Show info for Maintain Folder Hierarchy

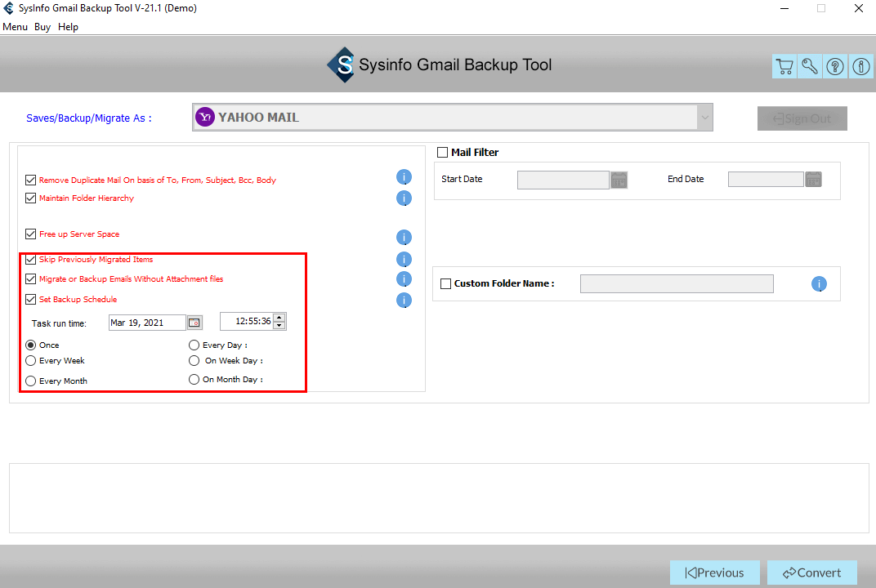[x=404, y=198]
